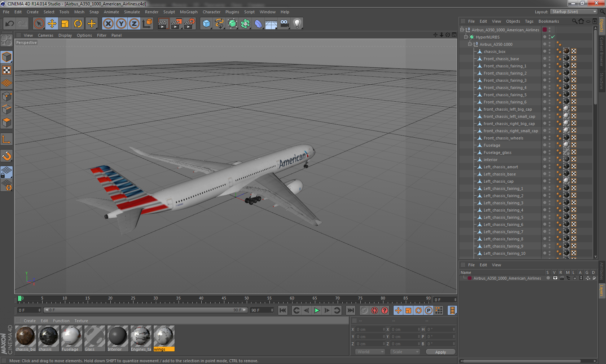This screenshot has height=364, width=606.
Task: Click the Undo arrow icon
Action: (x=10, y=24)
